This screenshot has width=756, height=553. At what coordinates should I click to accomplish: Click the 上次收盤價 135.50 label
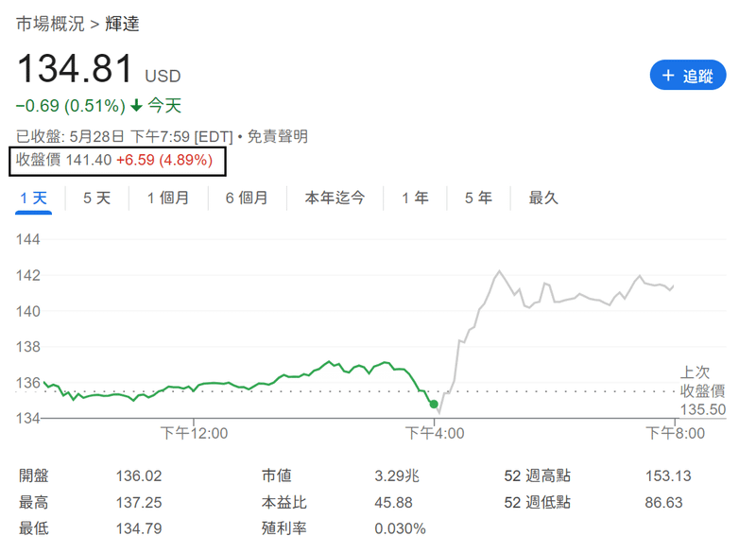(702, 390)
